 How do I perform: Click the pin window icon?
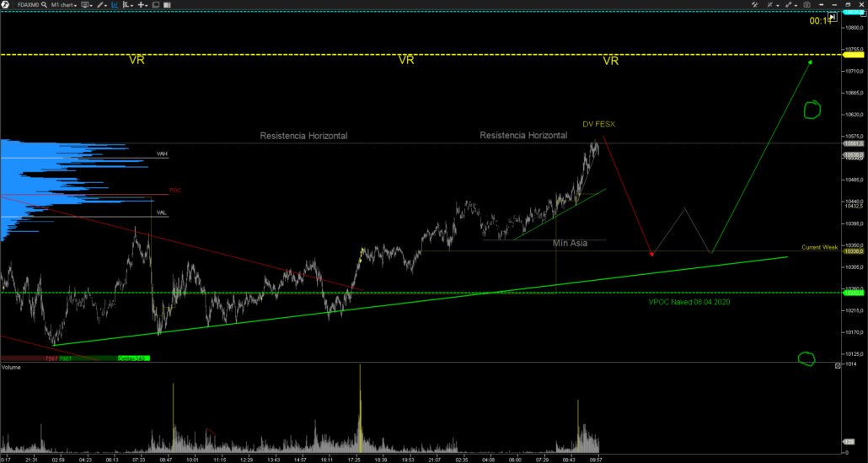[x=821, y=4]
